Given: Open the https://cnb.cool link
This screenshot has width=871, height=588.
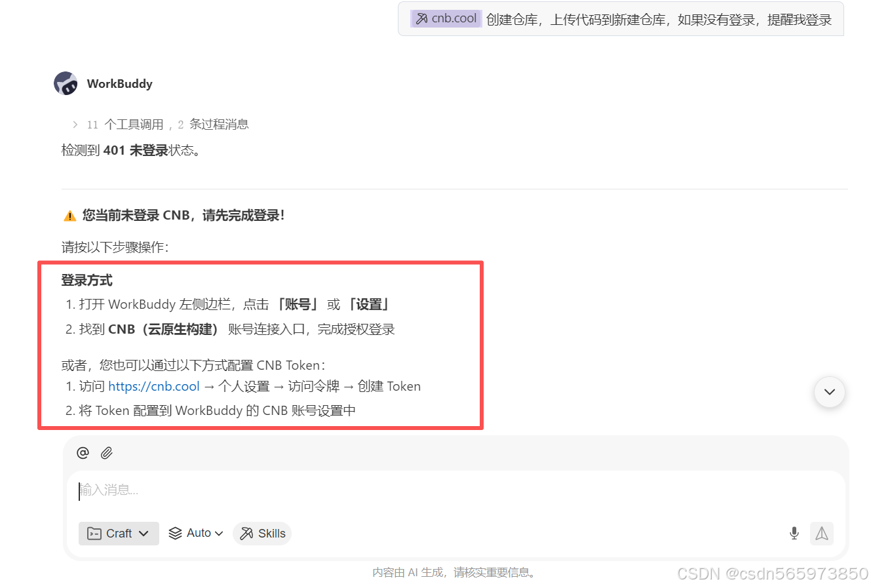Looking at the screenshot, I should [x=154, y=386].
